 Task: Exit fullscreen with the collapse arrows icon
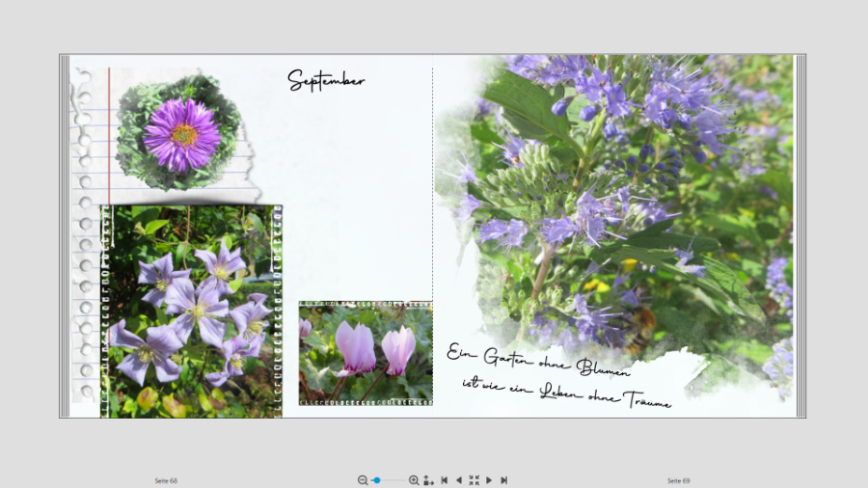pos(474,480)
